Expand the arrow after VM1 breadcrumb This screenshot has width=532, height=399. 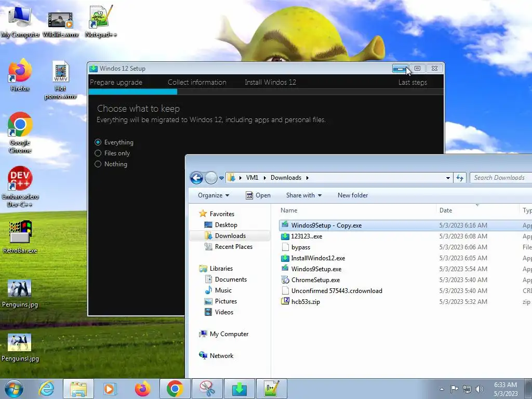(264, 178)
